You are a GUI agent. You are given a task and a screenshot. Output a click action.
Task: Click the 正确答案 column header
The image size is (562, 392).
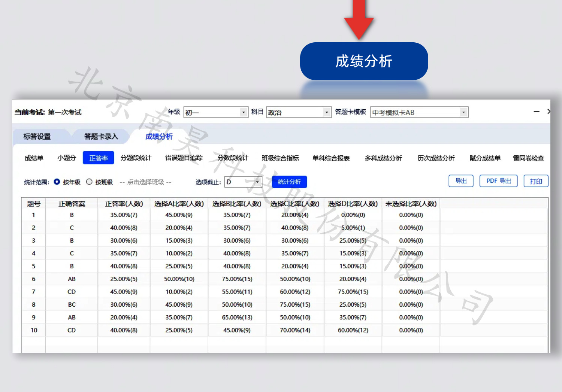(72, 204)
